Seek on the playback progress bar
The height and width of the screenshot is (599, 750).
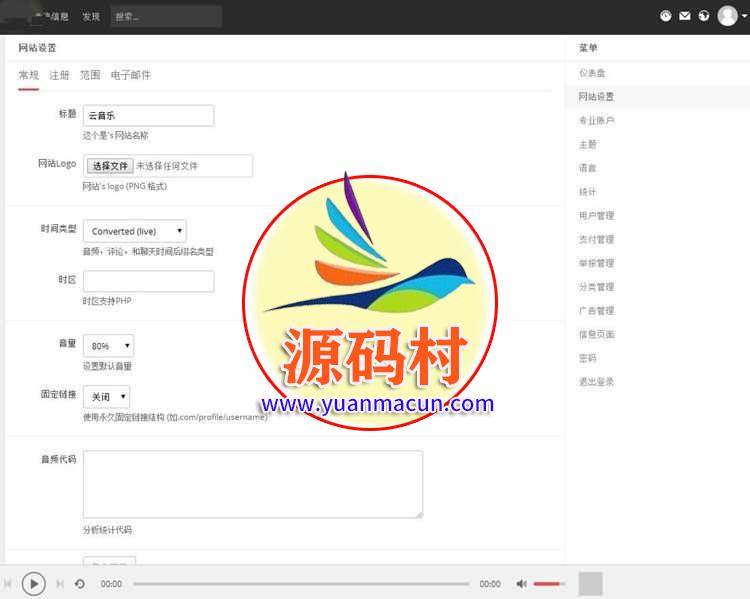click(301, 584)
